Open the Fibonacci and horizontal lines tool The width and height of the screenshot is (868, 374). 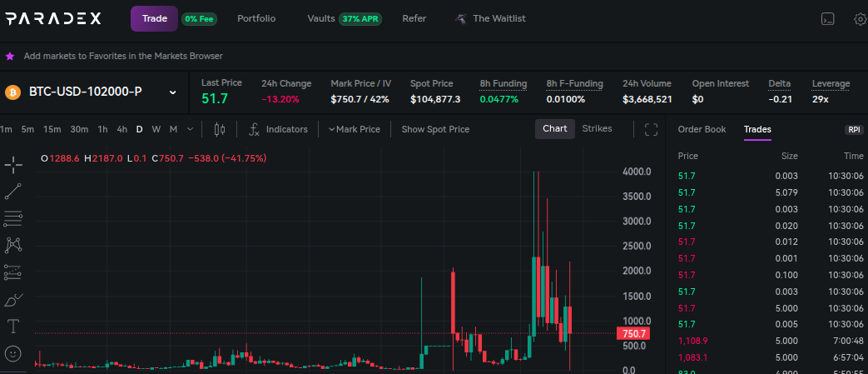[x=13, y=218]
